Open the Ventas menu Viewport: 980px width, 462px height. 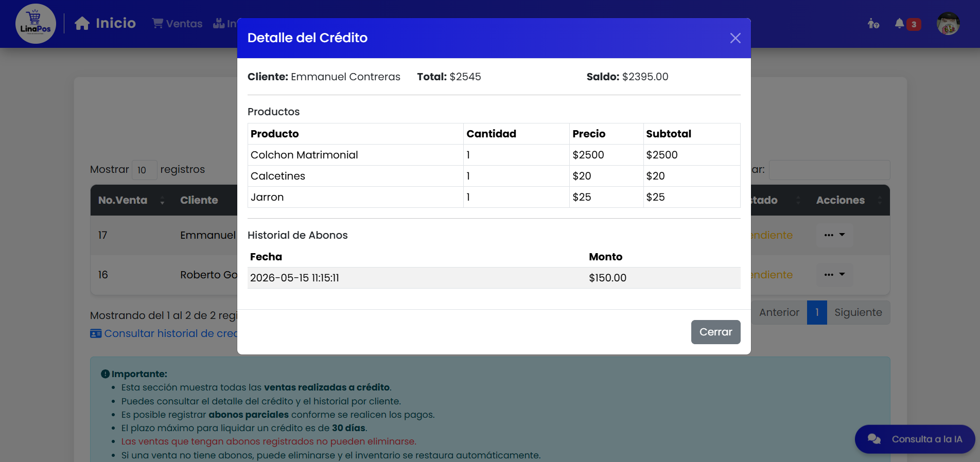tap(178, 24)
